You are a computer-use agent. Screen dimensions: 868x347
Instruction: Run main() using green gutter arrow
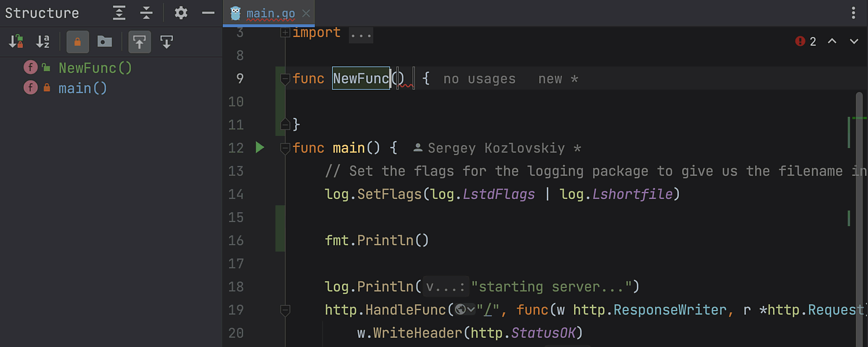(260, 148)
